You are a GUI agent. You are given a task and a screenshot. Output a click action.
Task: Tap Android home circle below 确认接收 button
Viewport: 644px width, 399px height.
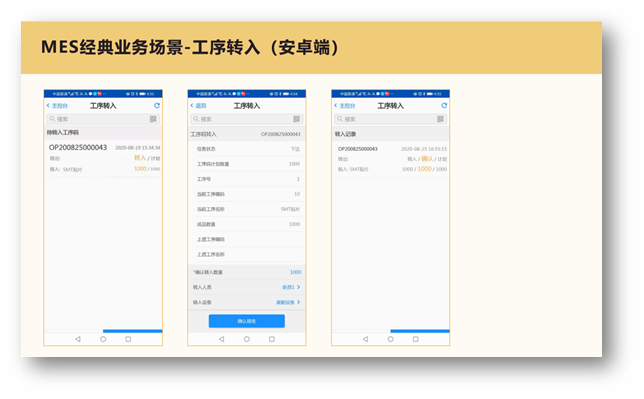[247, 339]
